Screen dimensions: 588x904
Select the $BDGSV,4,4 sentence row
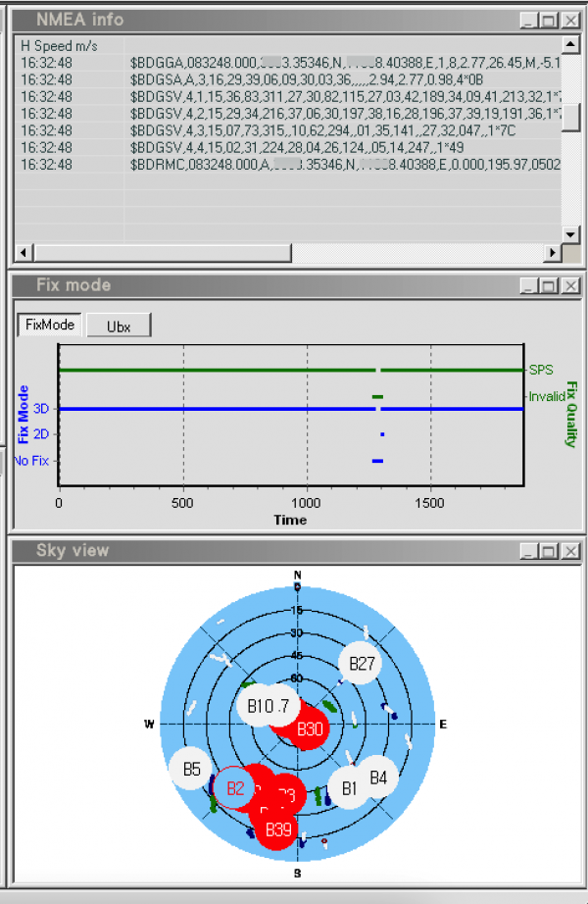[x=288, y=148]
